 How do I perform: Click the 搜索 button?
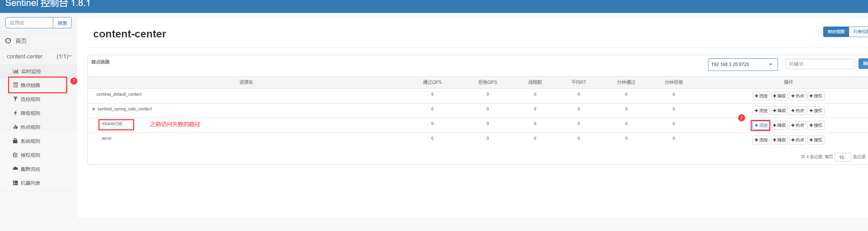click(x=62, y=23)
